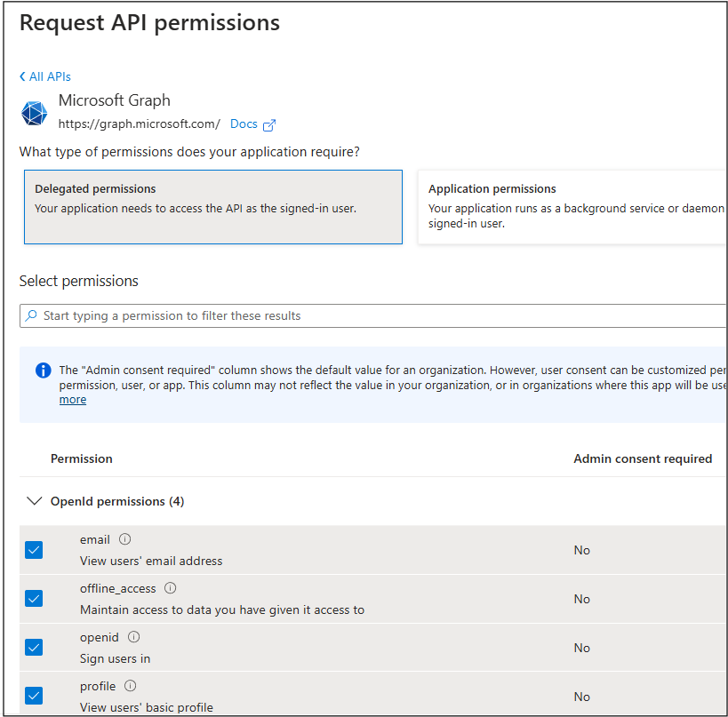Collapse the OpenId permissions group chevron
728x717 pixels.
click(35, 501)
